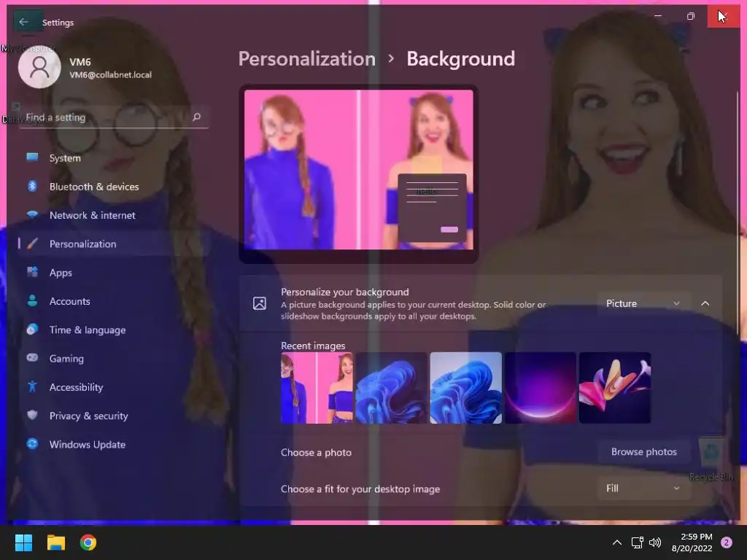Click the Privacy shield icon in sidebar
This screenshot has height=560, width=747.
tap(32, 415)
